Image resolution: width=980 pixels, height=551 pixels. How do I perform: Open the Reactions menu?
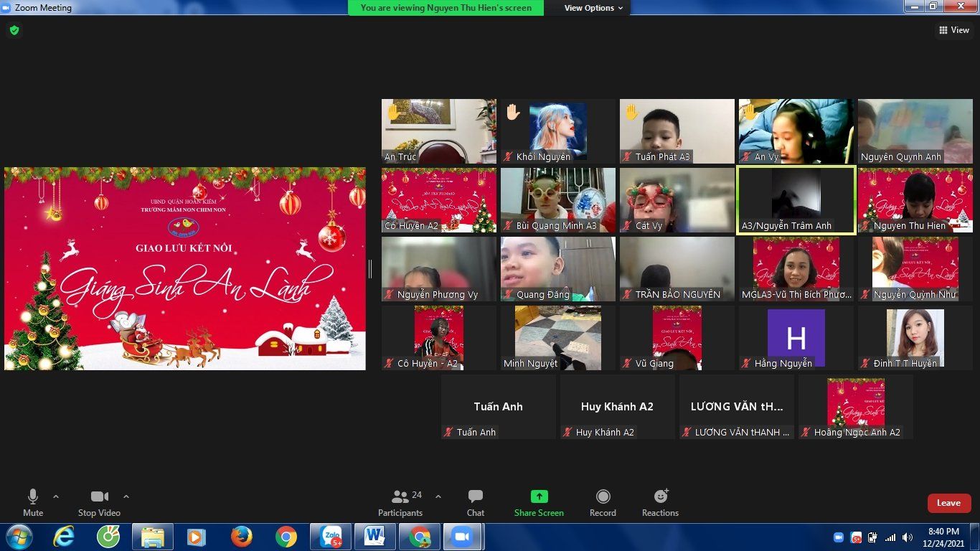point(660,502)
